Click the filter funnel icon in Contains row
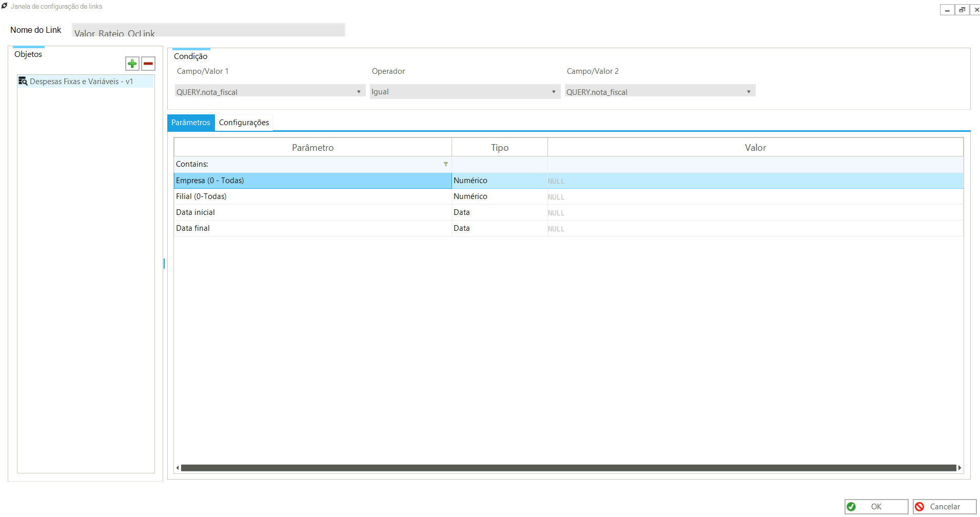The image size is (980, 517). pos(445,164)
